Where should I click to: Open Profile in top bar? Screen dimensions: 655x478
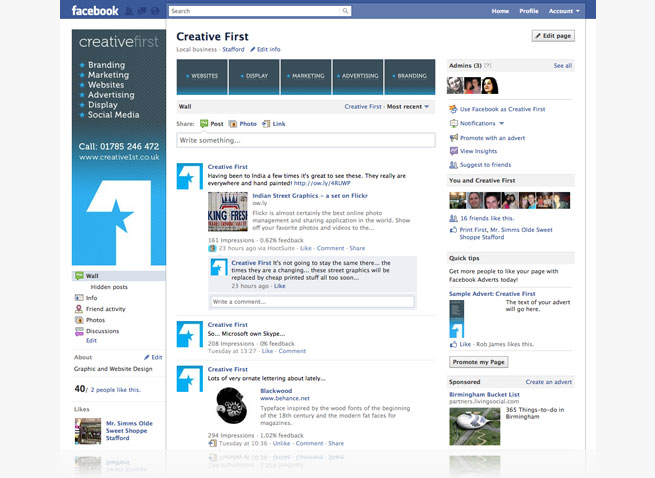(529, 11)
